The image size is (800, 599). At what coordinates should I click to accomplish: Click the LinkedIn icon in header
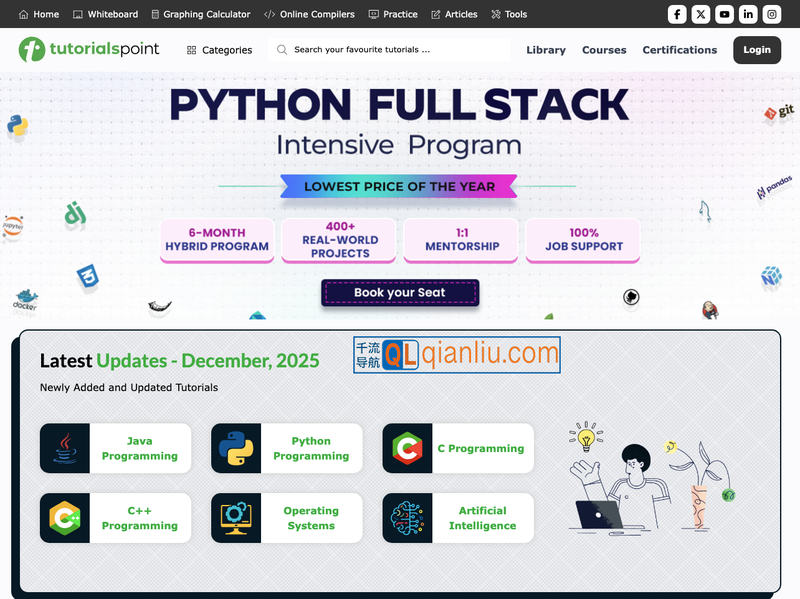(x=748, y=14)
